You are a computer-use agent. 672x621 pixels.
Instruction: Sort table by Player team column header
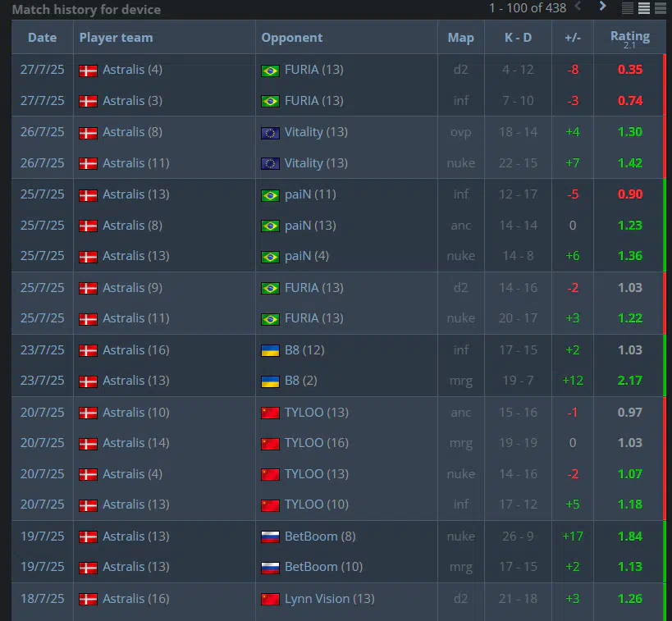[x=116, y=38]
